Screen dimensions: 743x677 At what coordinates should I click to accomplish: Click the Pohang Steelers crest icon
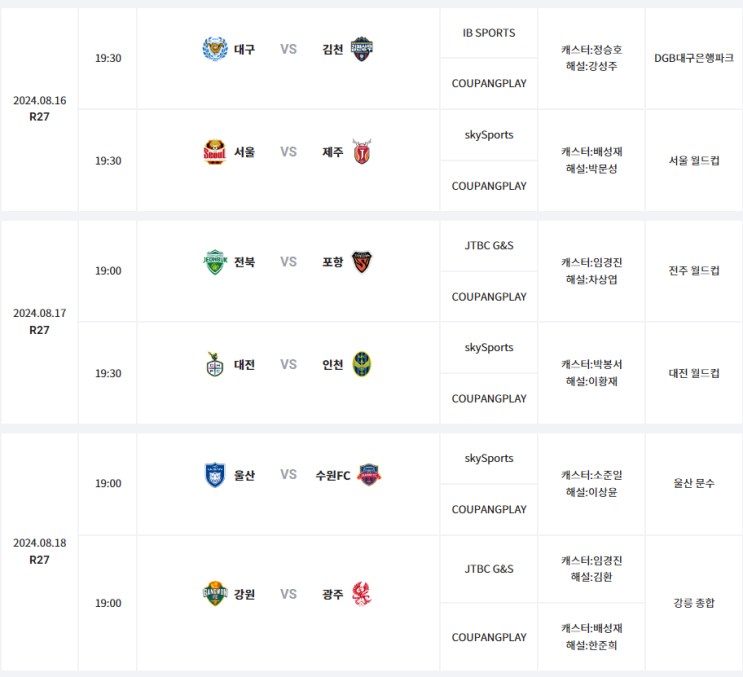click(x=362, y=262)
